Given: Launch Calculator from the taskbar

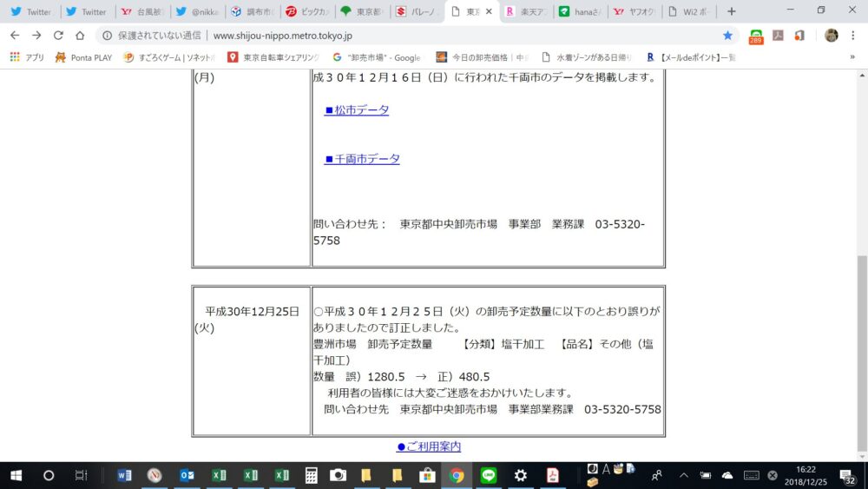Looking at the screenshot, I should pyautogui.click(x=311, y=475).
